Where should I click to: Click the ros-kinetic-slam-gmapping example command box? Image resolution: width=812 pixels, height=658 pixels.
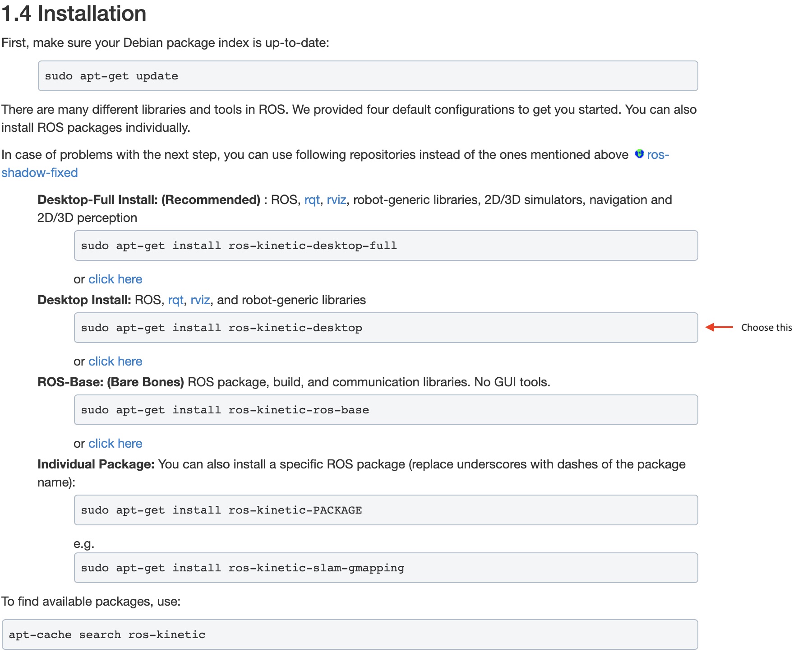point(386,568)
